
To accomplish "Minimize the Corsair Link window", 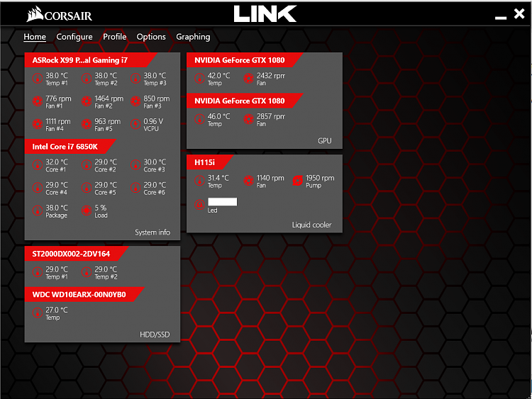I will tap(501, 17).
